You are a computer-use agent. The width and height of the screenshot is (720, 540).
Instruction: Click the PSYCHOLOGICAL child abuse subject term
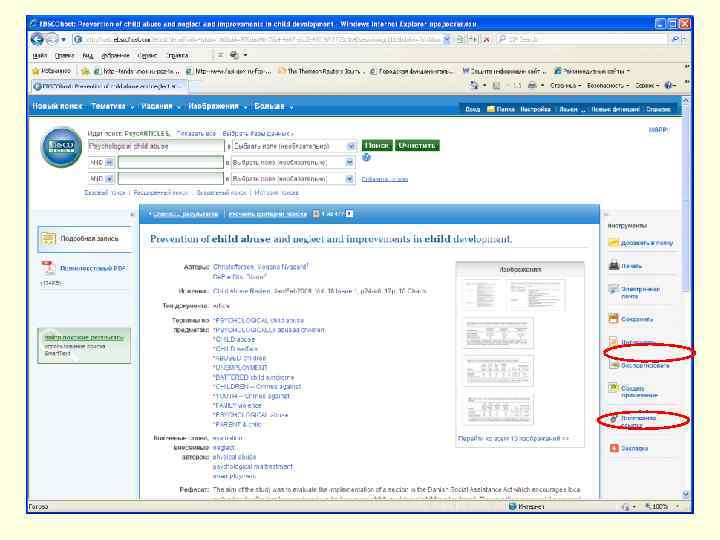258,321
